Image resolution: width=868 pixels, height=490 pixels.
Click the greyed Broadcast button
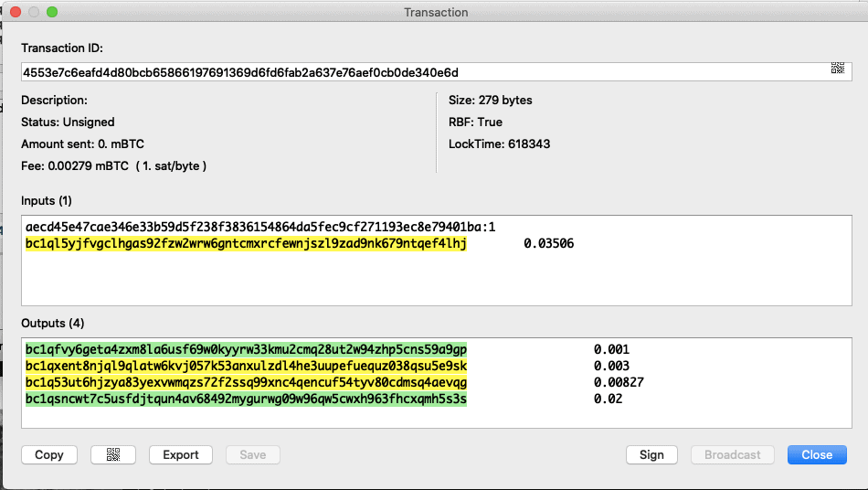(x=733, y=454)
